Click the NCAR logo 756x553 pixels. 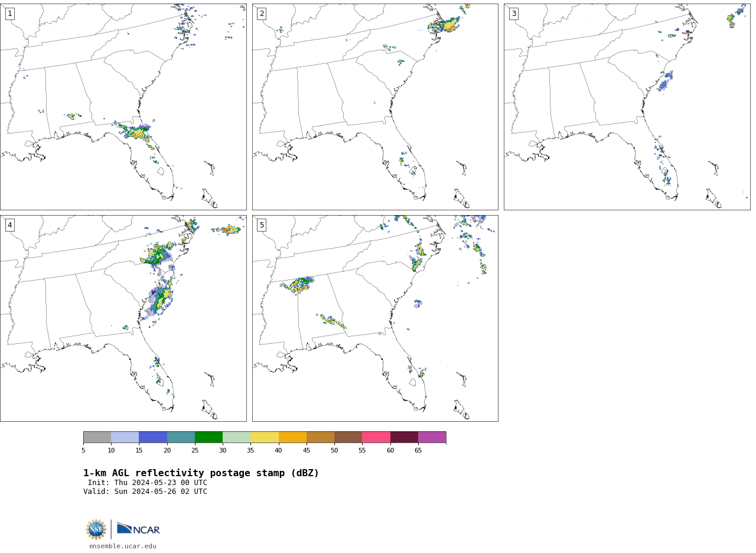(x=138, y=529)
